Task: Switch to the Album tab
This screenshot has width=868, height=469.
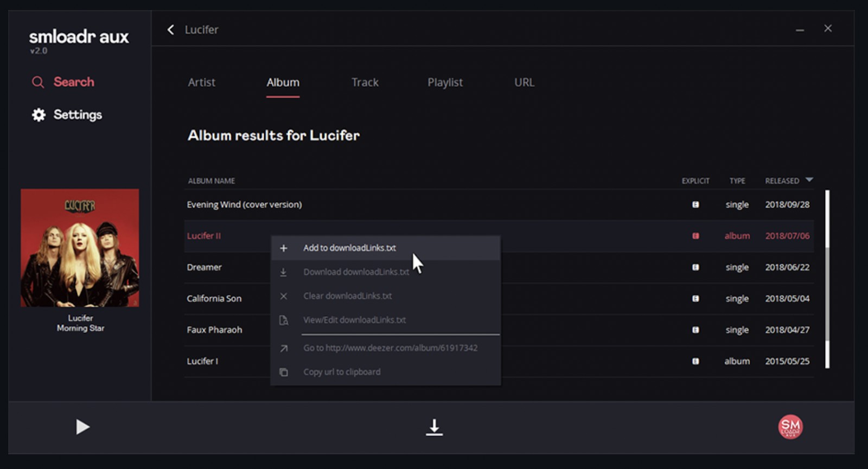Action: 283,82
